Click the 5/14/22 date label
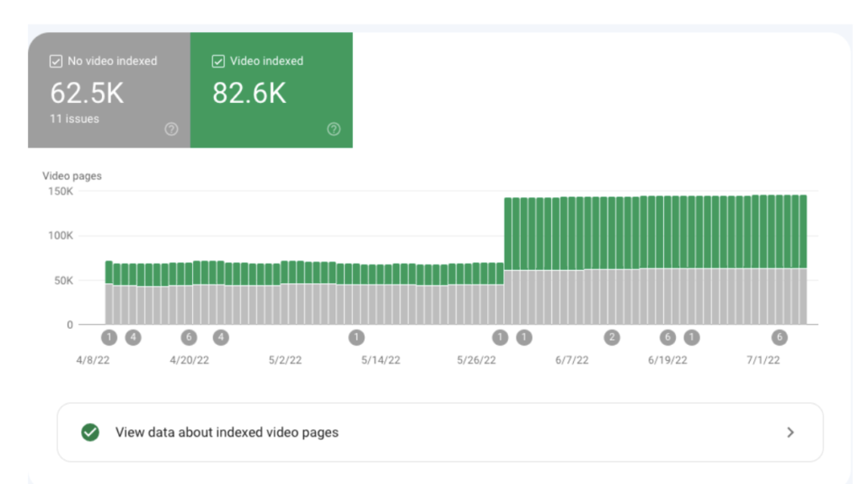This screenshot has height=484, width=868. pos(381,360)
